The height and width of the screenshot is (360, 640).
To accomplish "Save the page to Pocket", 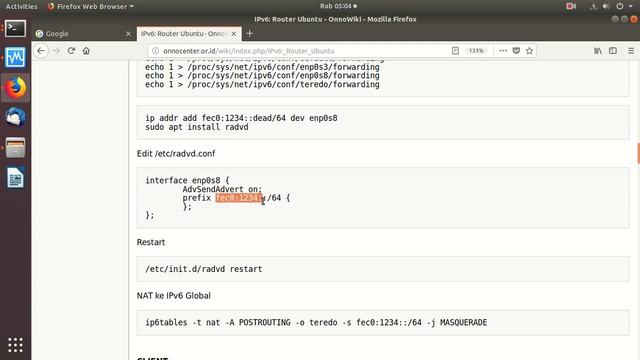I will click(x=516, y=51).
